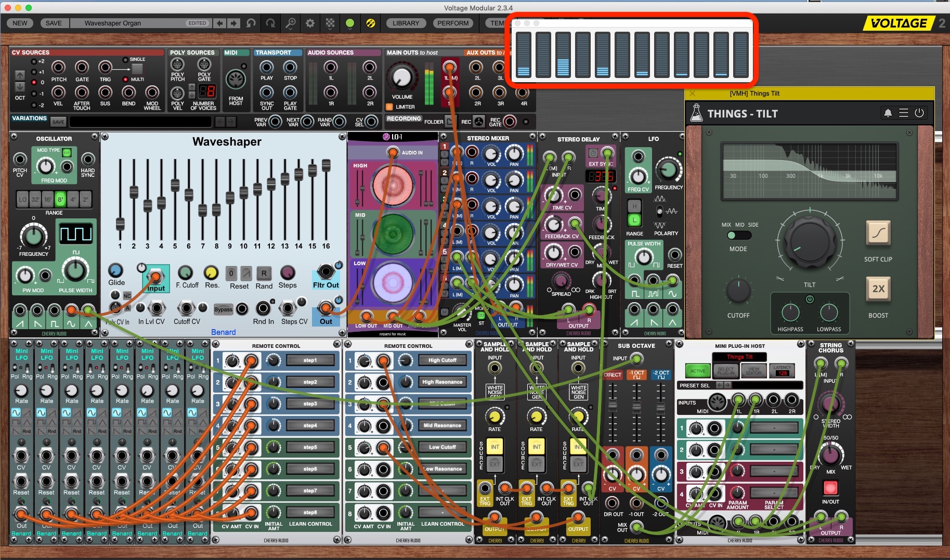Click the Things Tilt notification bell icon
The width and height of the screenshot is (950, 560).
(x=888, y=113)
